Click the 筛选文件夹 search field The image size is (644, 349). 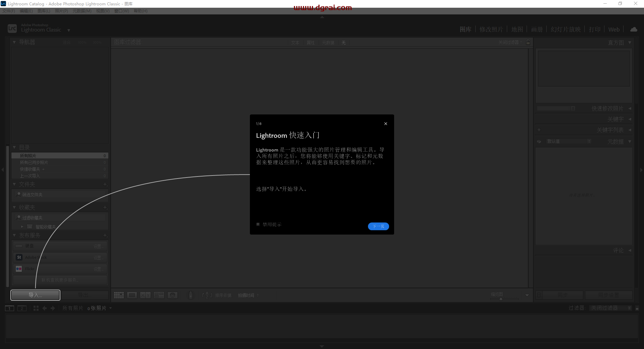(x=60, y=195)
